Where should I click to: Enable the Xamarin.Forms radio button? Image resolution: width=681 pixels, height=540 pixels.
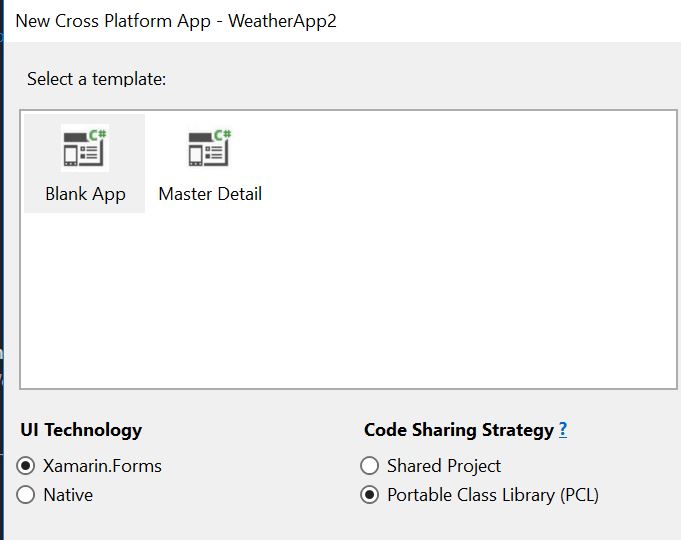coord(26,466)
